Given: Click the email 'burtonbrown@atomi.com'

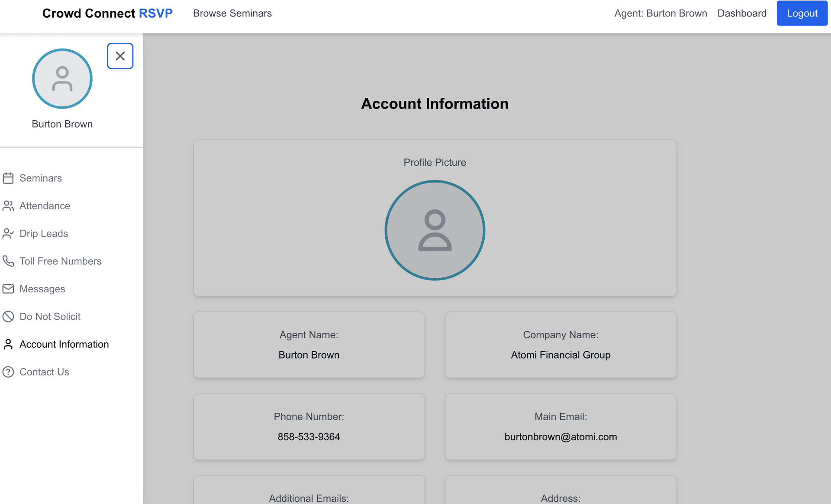Looking at the screenshot, I should pos(560,437).
